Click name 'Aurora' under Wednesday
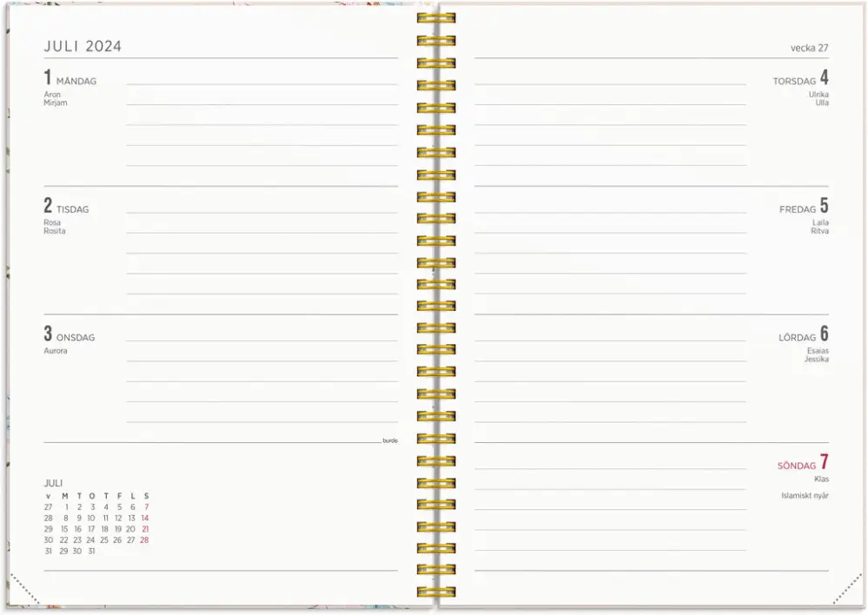This screenshot has width=868, height=615. click(56, 350)
